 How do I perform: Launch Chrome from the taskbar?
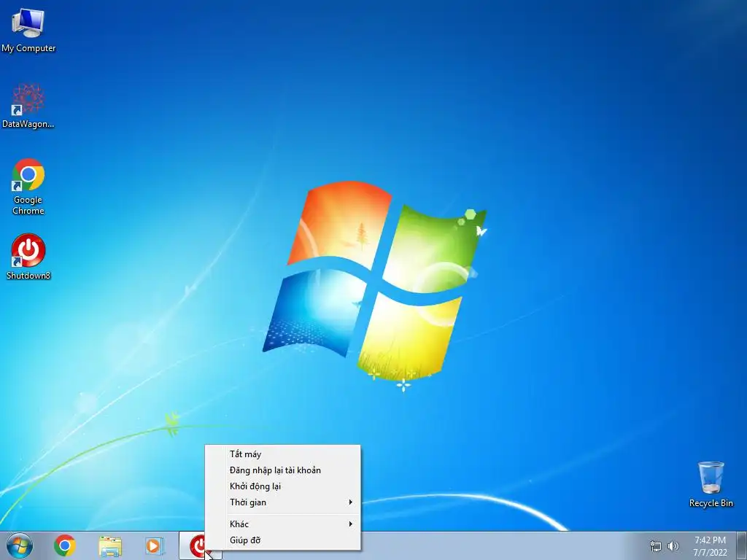65,545
